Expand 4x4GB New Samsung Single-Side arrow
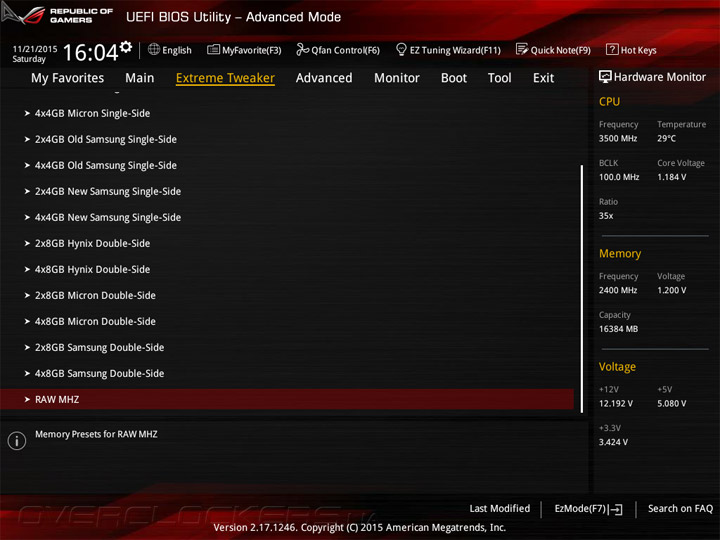The image size is (720, 540). tap(27, 217)
